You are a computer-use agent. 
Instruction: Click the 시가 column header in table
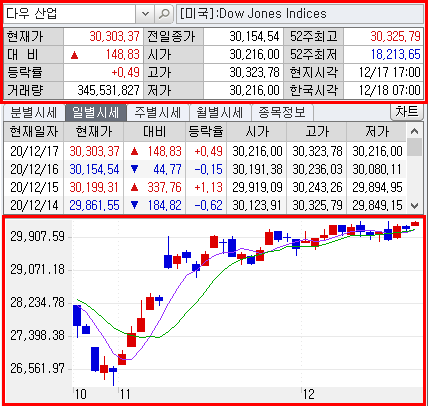point(257,132)
